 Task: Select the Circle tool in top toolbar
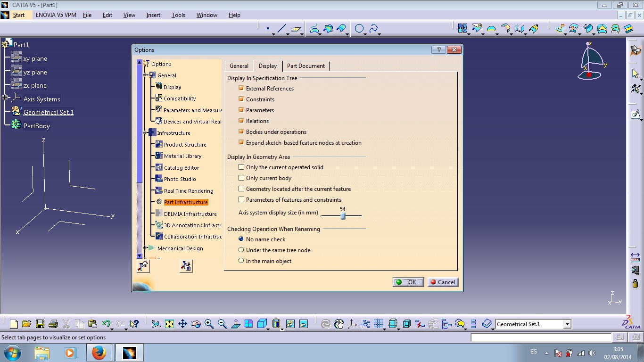[x=359, y=29]
